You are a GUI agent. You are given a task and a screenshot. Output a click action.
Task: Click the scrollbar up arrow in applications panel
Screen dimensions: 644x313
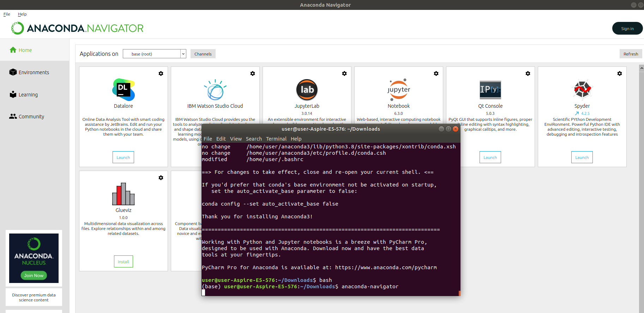pyautogui.click(x=642, y=68)
